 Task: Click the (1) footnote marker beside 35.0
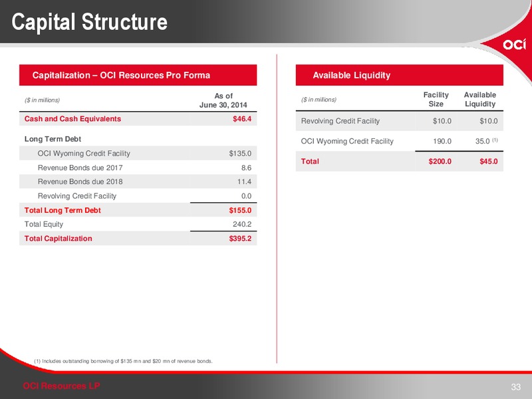click(495, 140)
